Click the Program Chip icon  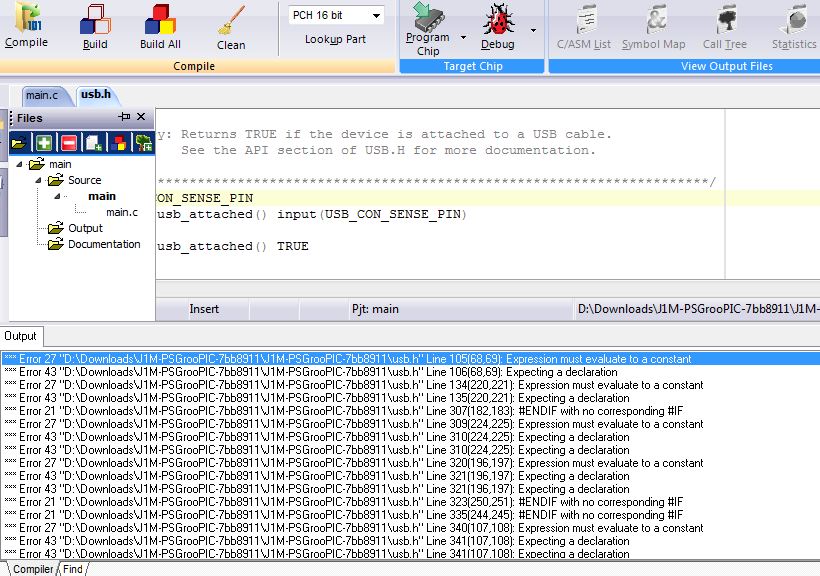click(x=428, y=27)
